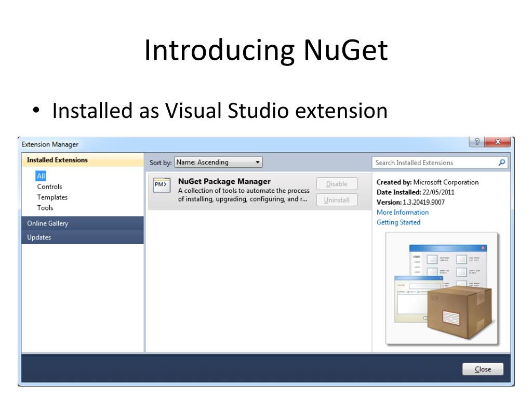Click the Extension Manager window title
Image resolution: width=532 pixels, height=399 pixels.
pyautogui.click(x=50, y=144)
